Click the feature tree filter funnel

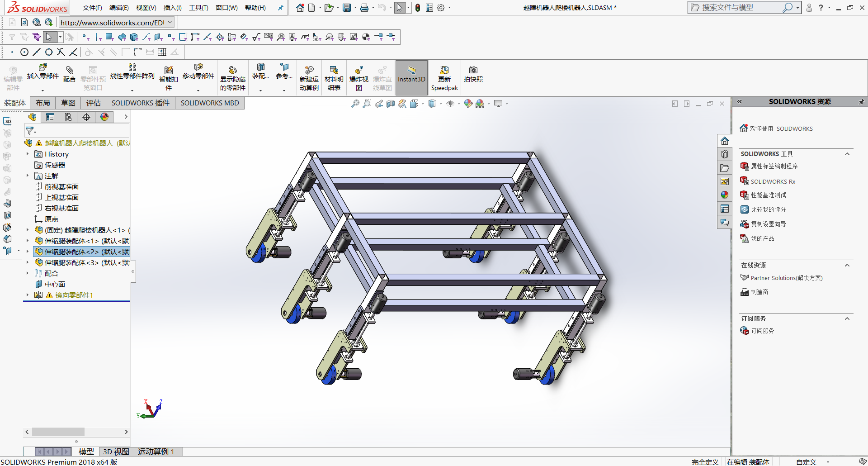30,131
